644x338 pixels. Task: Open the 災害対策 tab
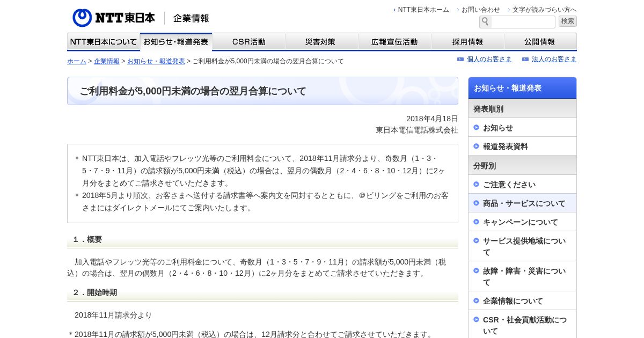click(322, 41)
